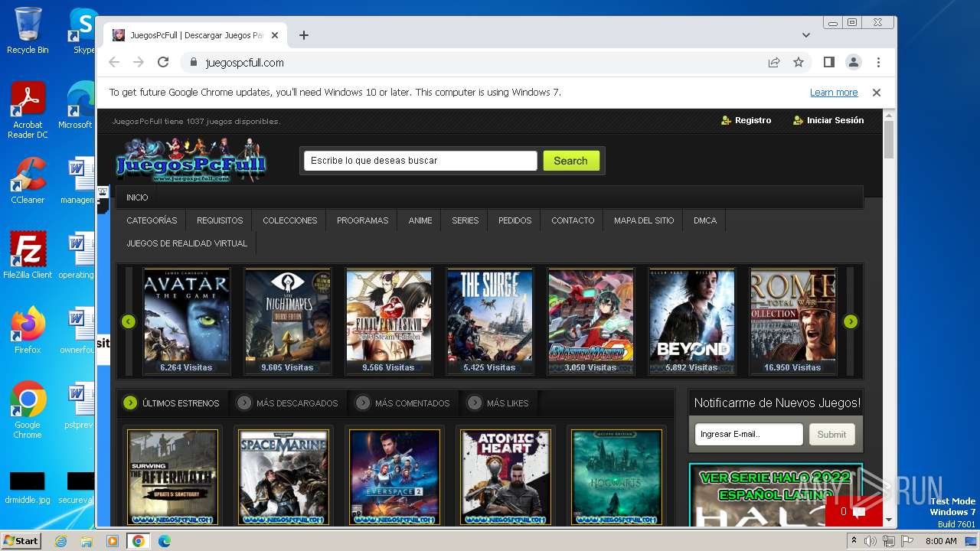This screenshot has width=980, height=551.
Task: Share this page via the share icon
Action: [x=774, y=63]
